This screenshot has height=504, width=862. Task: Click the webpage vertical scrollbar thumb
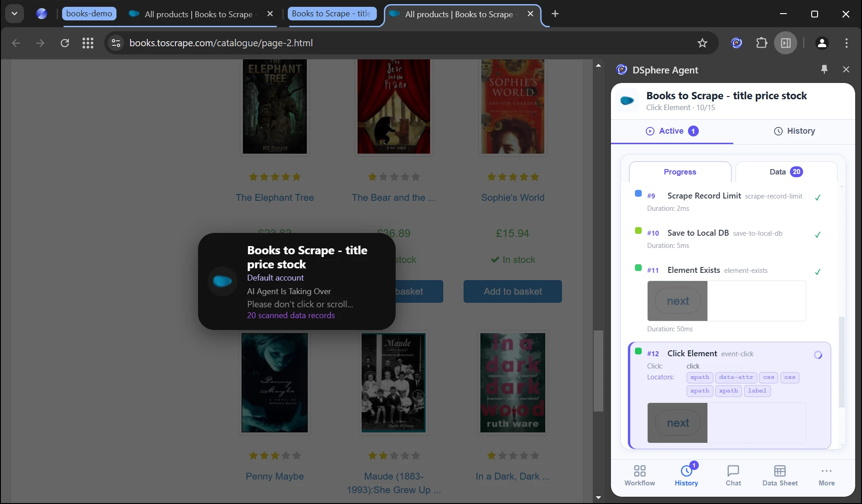(598, 371)
